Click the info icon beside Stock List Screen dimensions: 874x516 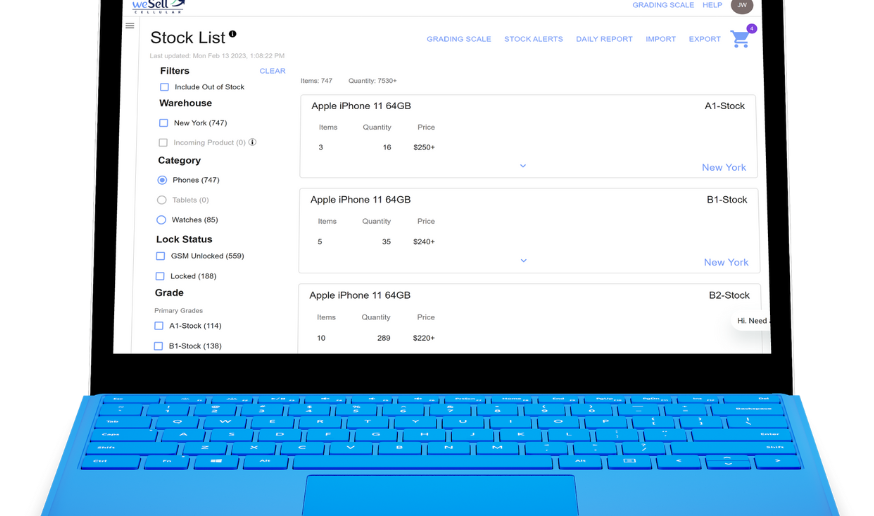[232, 34]
